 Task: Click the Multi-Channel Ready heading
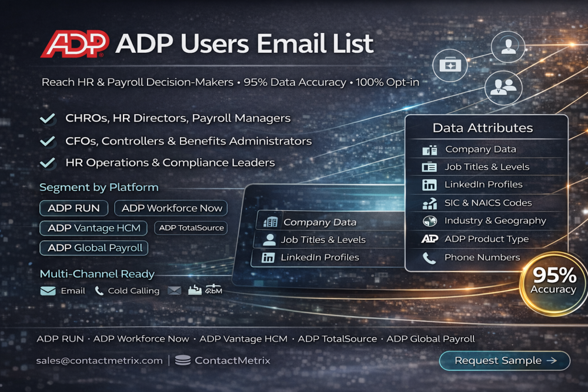97,274
